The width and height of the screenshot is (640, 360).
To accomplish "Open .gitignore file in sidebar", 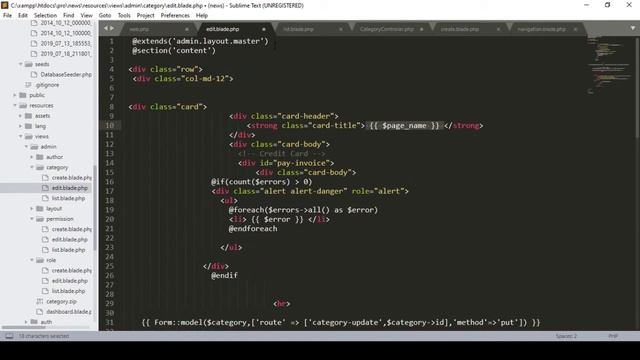I will (x=47, y=85).
